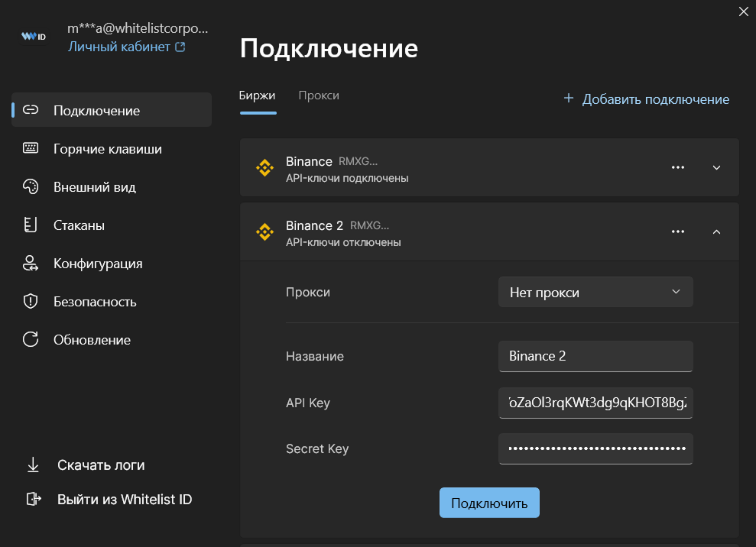
Task: Expand the Binance connection chevron
Action: 716,168
